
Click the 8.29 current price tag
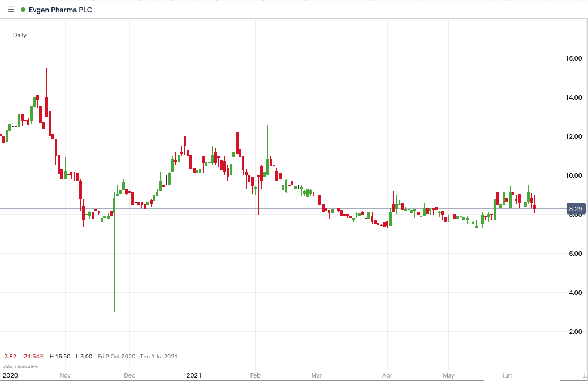click(575, 209)
